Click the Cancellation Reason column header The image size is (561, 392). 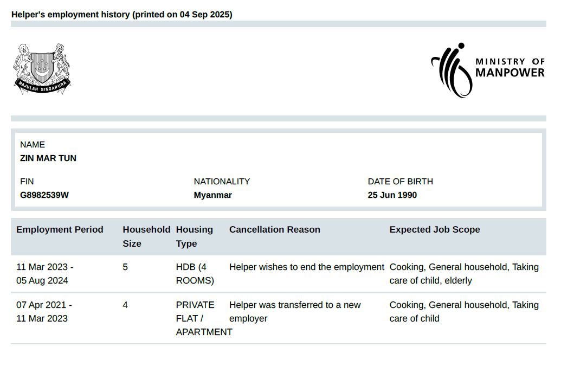click(274, 230)
